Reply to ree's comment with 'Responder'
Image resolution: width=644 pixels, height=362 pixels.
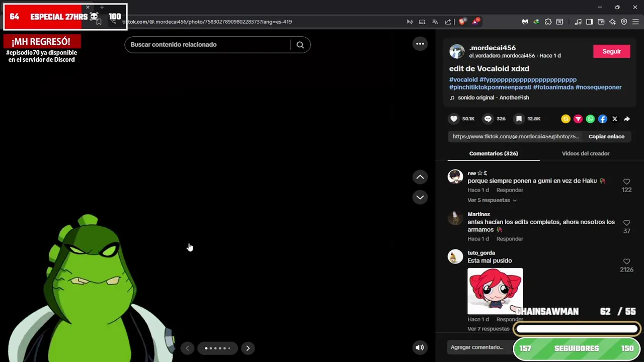point(510,190)
